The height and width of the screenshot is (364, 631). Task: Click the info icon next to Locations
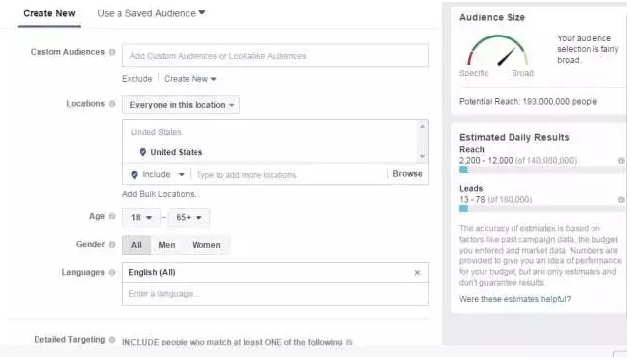112,104
